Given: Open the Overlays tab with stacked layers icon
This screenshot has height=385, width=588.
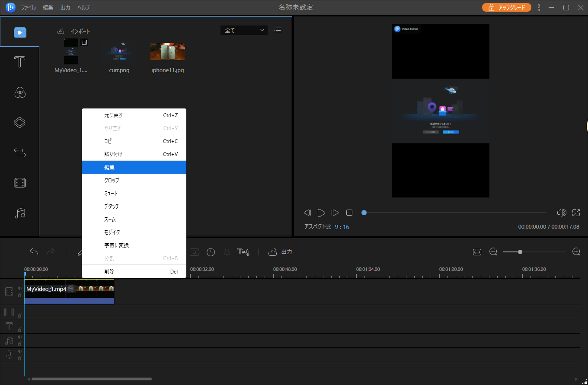Looking at the screenshot, I should click(20, 123).
